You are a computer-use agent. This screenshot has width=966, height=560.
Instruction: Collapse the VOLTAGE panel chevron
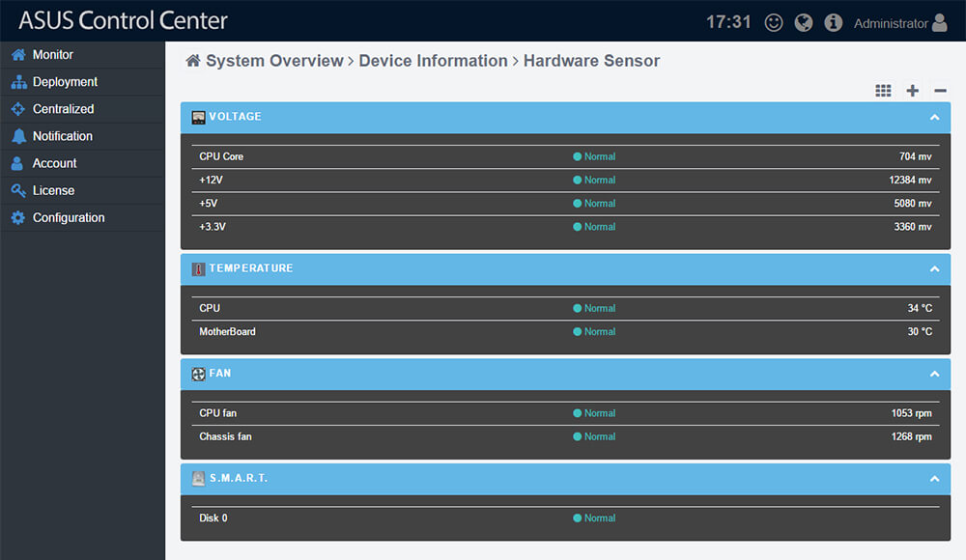pyautogui.click(x=934, y=116)
